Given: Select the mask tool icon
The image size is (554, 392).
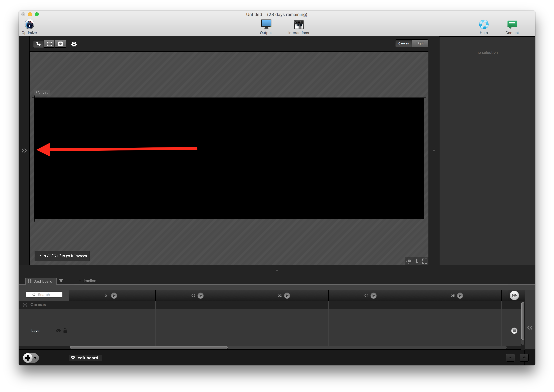Looking at the screenshot, I should click(60, 44).
